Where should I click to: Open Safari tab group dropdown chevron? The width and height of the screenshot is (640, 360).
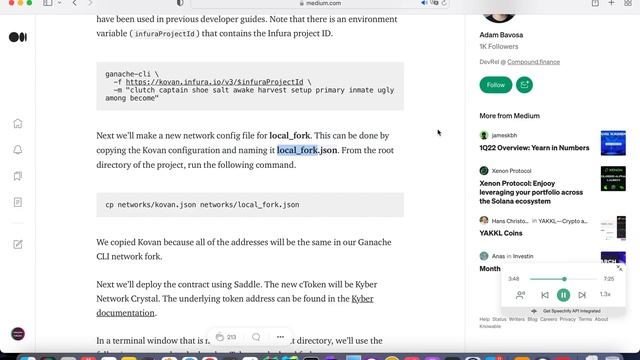60,3
